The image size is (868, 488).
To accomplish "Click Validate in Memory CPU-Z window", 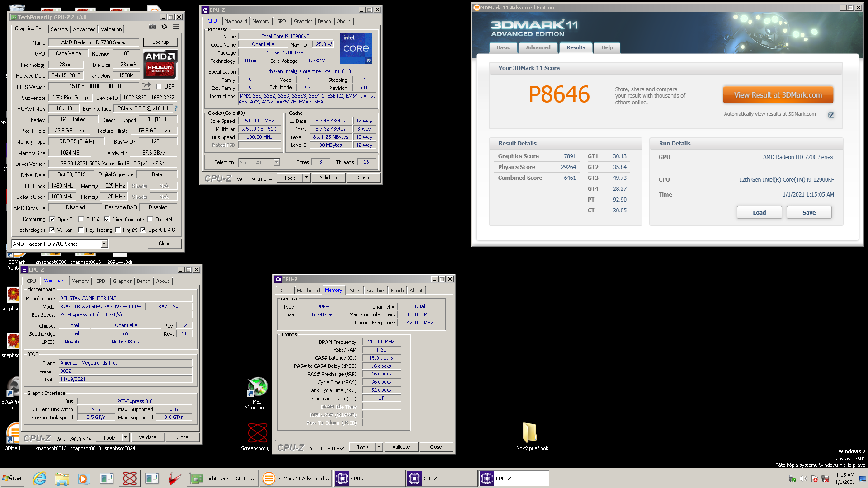I will click(x=401, y=447).
